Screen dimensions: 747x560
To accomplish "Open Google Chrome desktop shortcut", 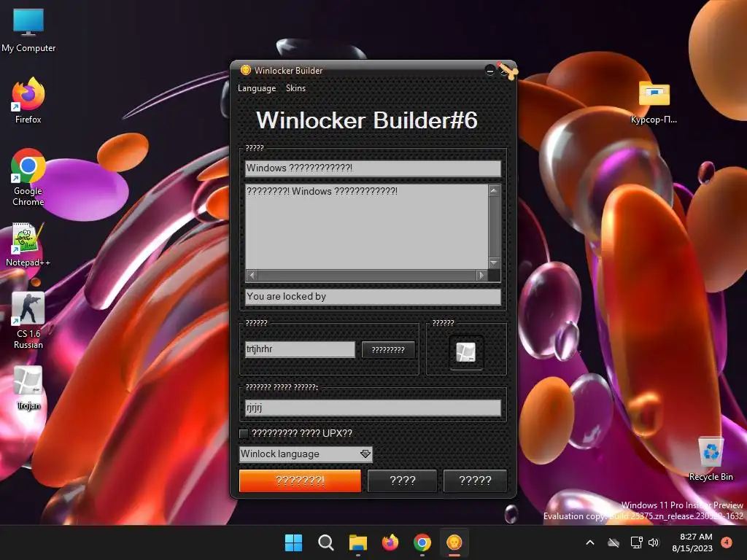I will [28, 176].
